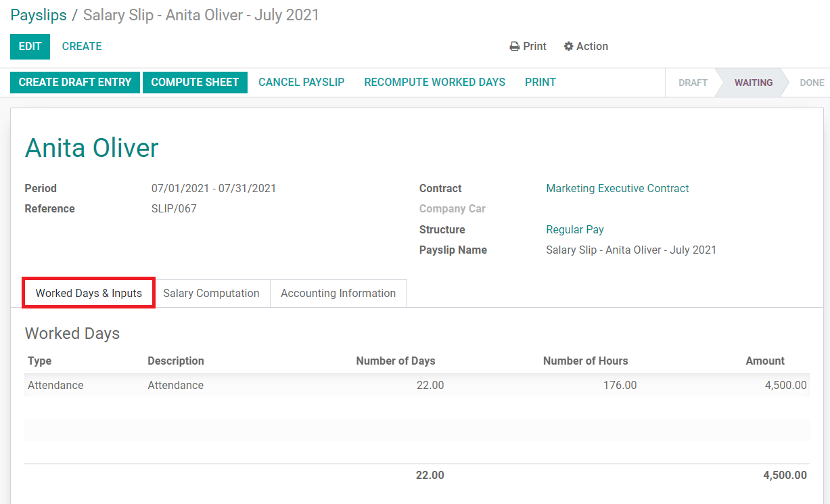The image size is (830, 504).
Task: Open the Action dropdown menu
Action: tap(586, 47)
